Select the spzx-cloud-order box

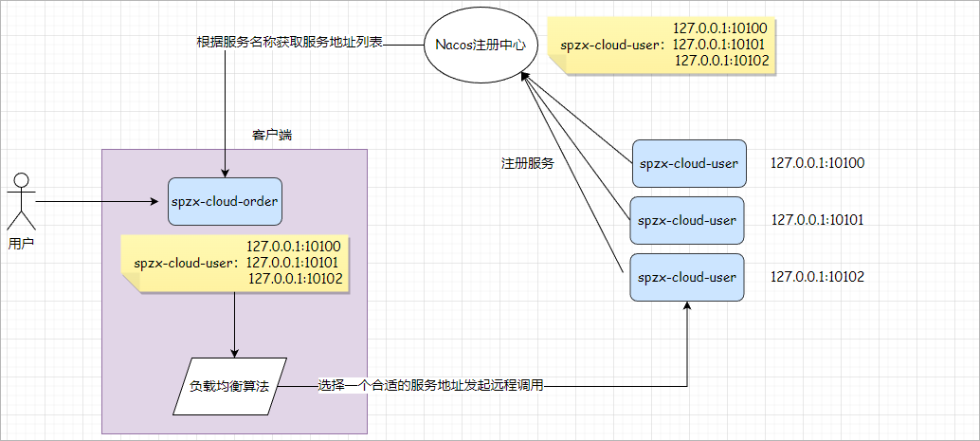click(225, 201)
